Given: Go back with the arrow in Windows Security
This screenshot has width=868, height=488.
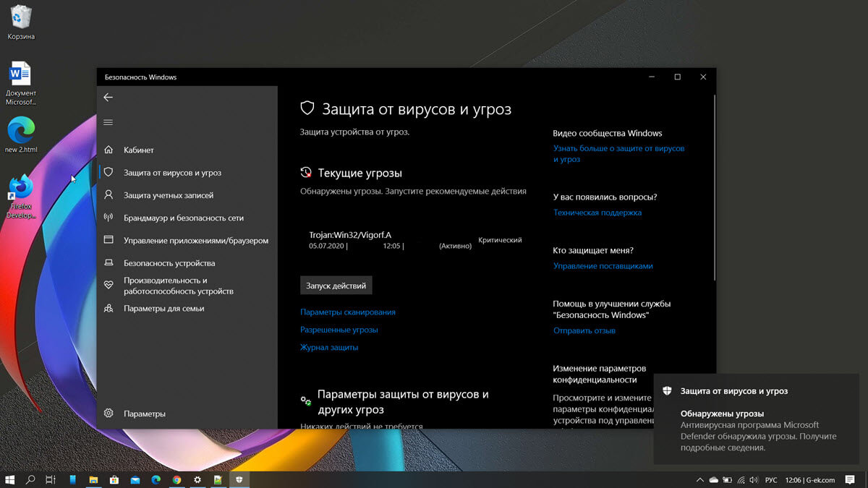Looking at the screenshot, I should tap(108, 97).
